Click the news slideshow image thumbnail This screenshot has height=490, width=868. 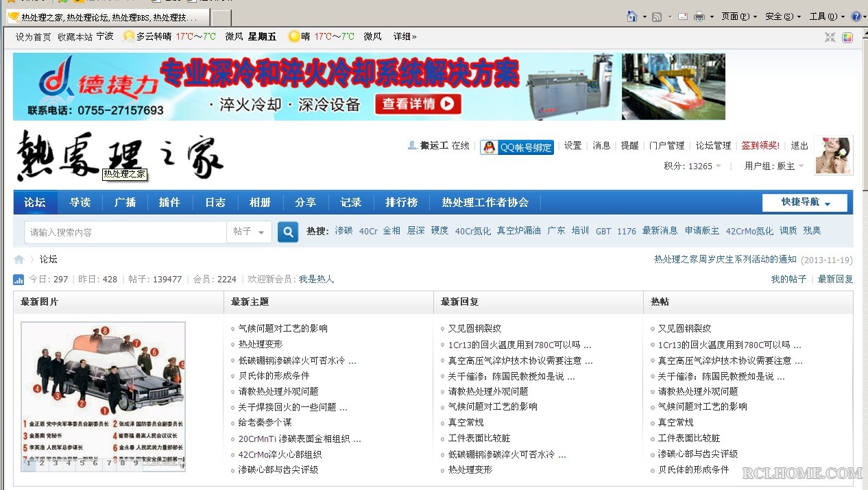(103, 396)
